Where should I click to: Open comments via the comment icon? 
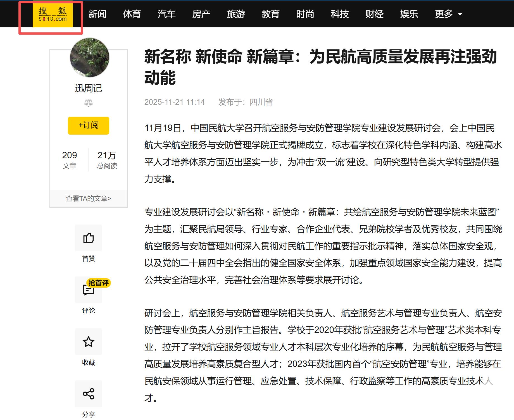[88, 290]
